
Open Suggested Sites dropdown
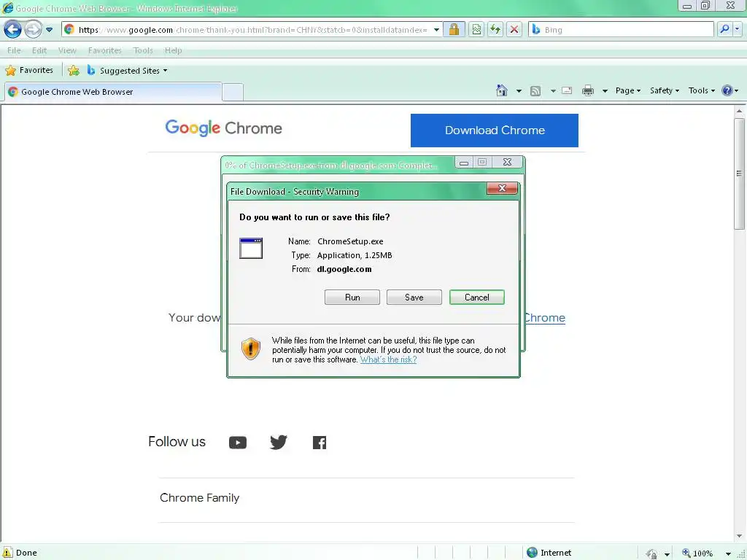(x=127, y=71)
